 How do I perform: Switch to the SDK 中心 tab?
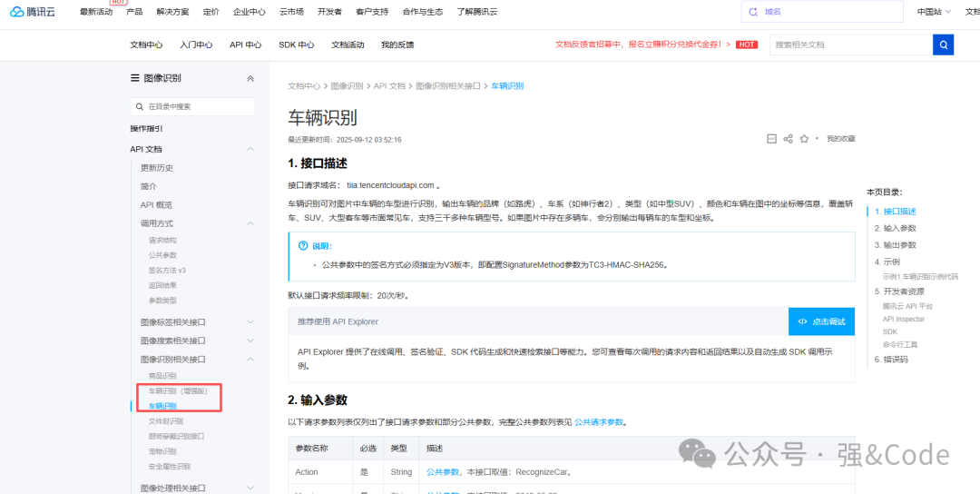(x=297, y=45)
